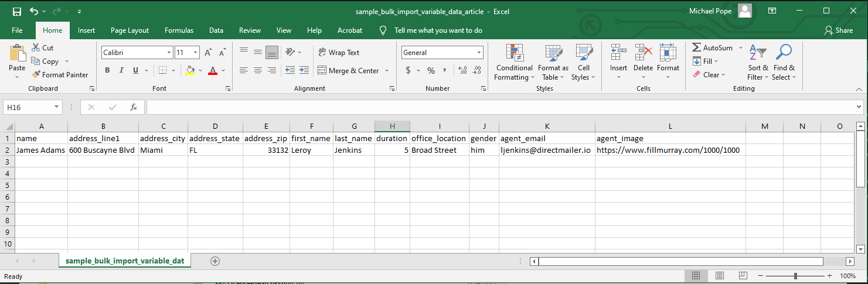Switch to the Formulas ribbon tab
Image resolution: width=868 pixels, height=284 pixels.
point(179,30)
